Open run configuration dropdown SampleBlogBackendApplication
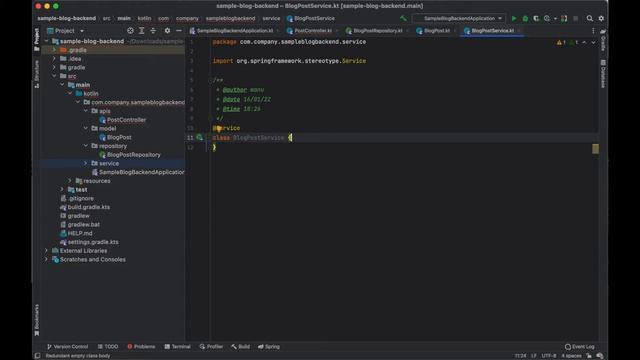Image resolution: width=640 pixels, height=360 pixels. click(x=459, y=18)
